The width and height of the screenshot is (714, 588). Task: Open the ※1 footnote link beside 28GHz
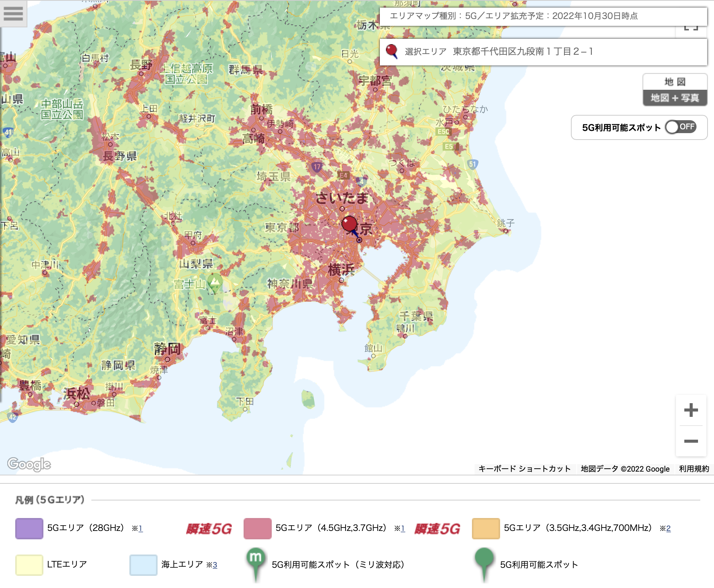[140, 528]
